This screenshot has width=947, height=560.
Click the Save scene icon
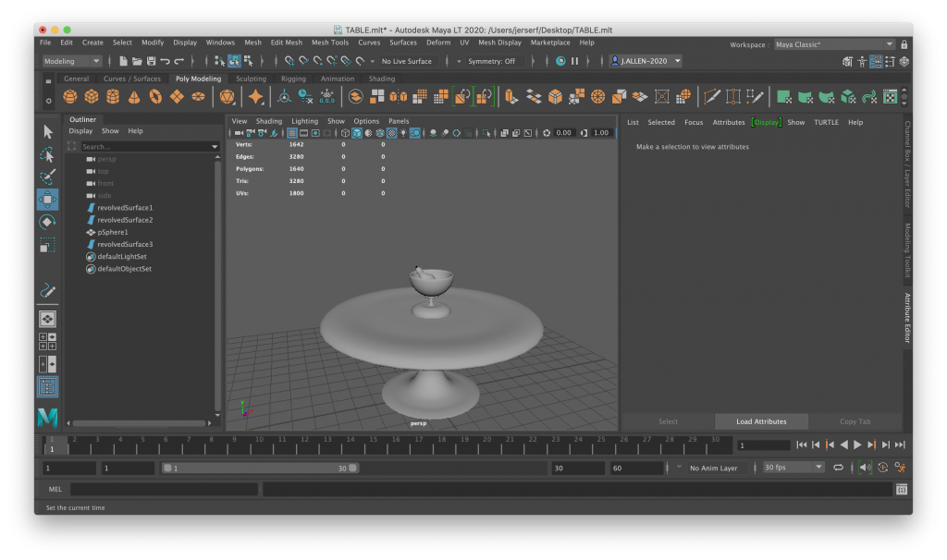(x=151, y=61)
